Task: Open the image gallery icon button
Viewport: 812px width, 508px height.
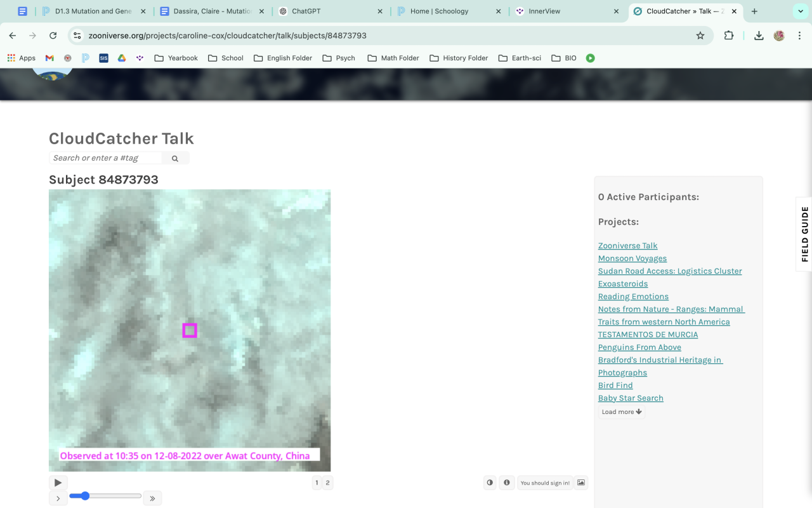Action: [581, 483]
